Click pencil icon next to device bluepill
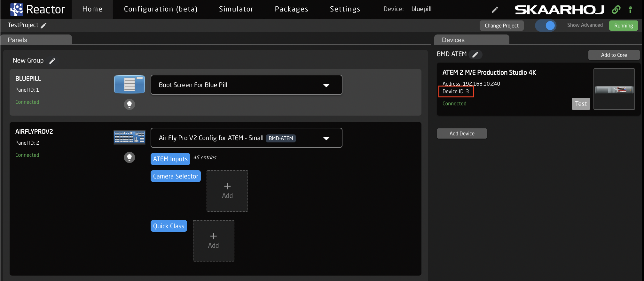Image resolution: width=644 pixels, height=281 pixels. pos(495,10)
